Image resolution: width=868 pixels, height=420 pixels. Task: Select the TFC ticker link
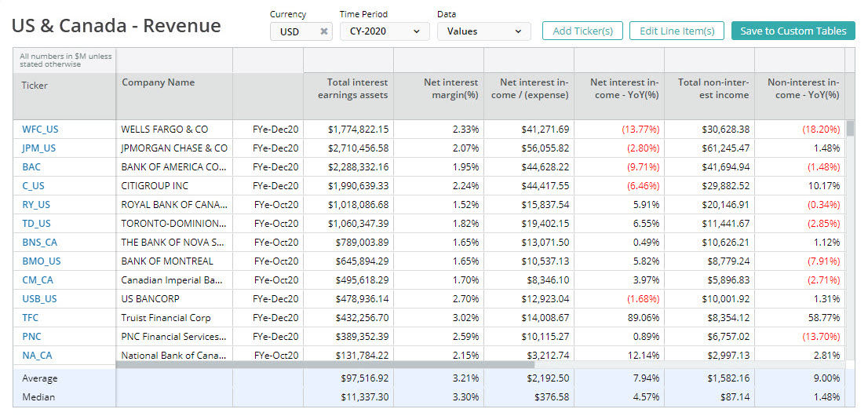tap(31, 318)
